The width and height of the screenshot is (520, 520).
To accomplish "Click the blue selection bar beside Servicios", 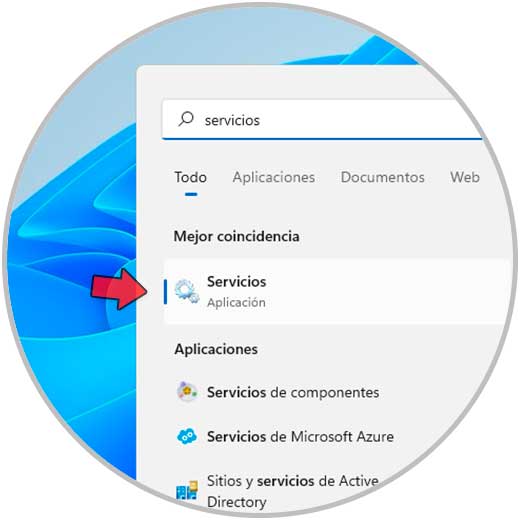I will (165, 292).
